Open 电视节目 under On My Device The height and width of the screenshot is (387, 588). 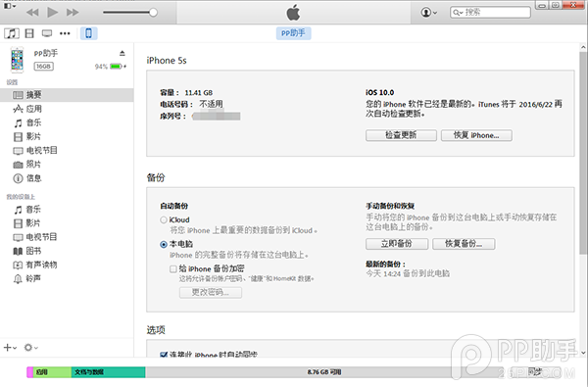point(67,237)
